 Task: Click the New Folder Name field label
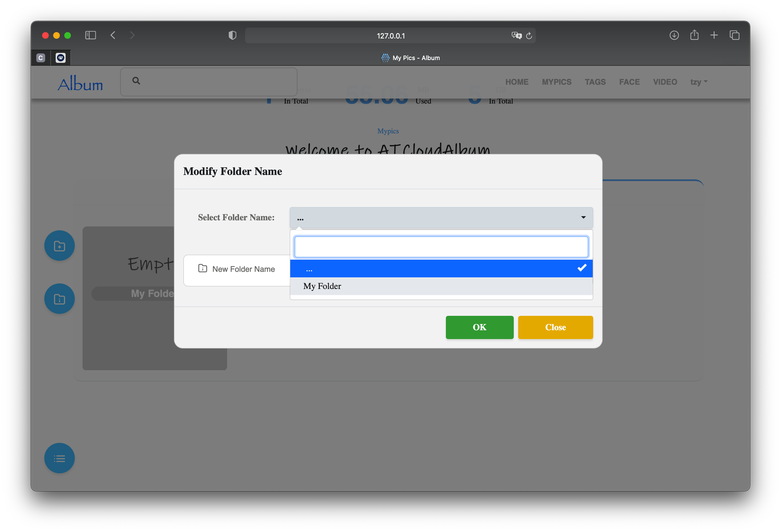point(243,269)
